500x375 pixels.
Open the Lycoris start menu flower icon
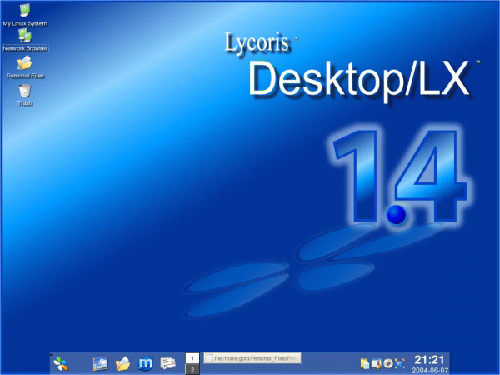[61, 364]
